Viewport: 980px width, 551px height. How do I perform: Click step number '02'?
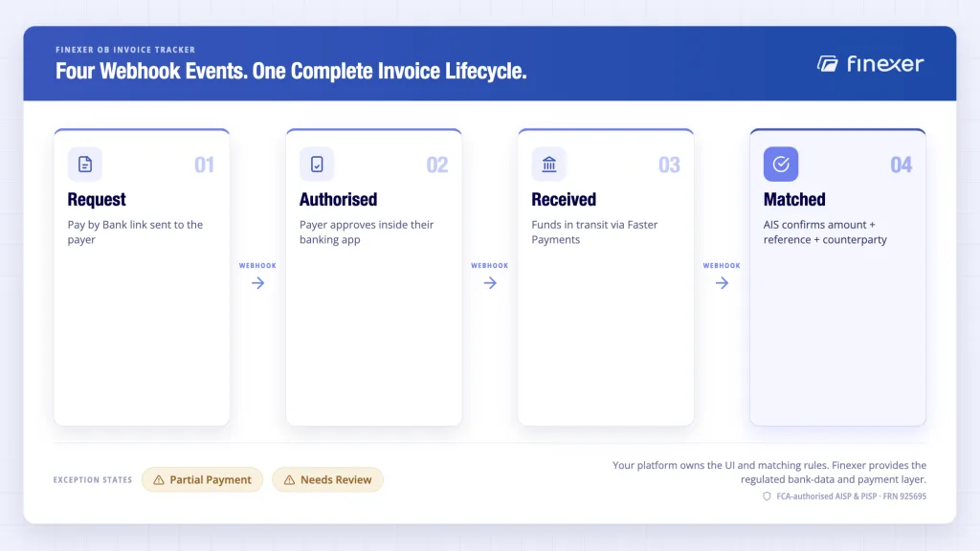[x=436, y=165]
